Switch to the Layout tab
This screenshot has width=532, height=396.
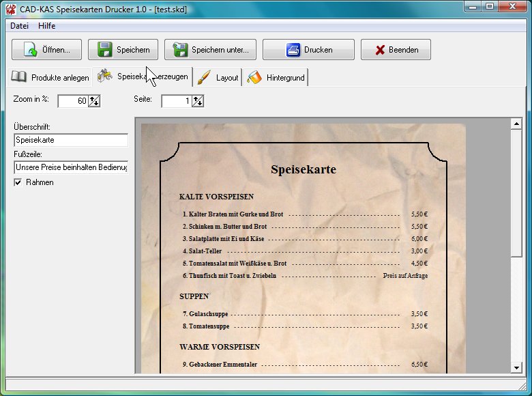218,77
